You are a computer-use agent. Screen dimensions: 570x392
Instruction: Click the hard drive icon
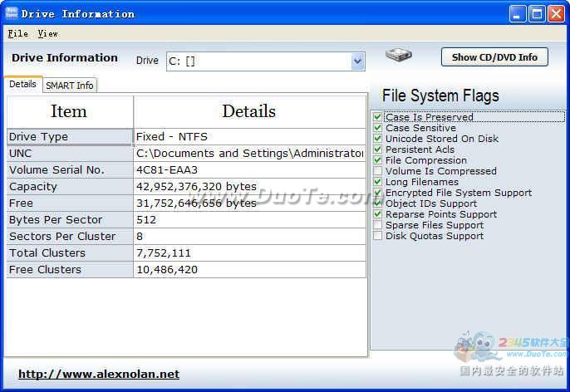point(399,55)
